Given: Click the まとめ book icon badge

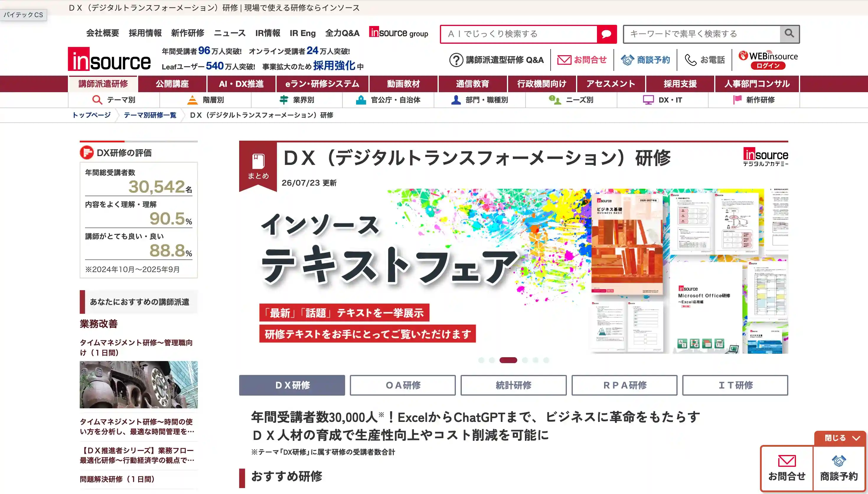Looking at the screenshot, I should click(x=258, y=166).
